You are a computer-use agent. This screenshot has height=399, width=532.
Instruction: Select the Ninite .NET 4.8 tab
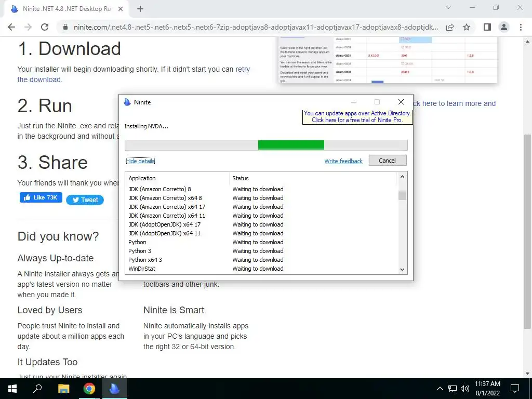point(66,9)
